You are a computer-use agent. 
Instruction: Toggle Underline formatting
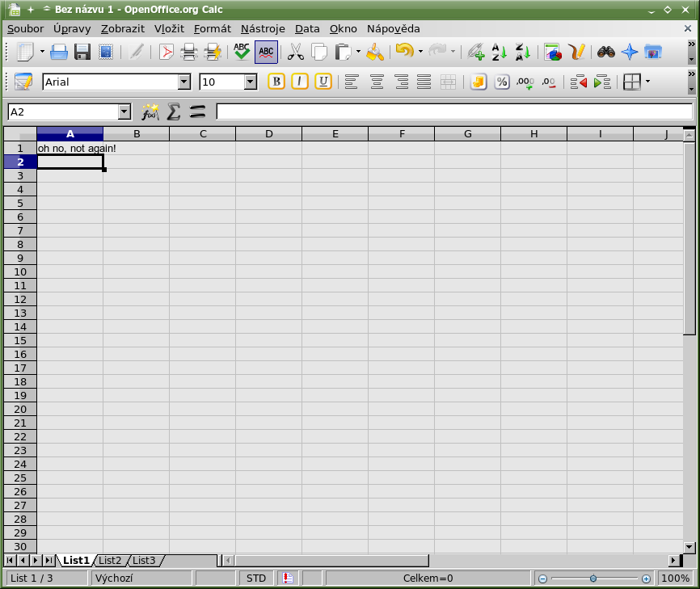pos(323,82)
